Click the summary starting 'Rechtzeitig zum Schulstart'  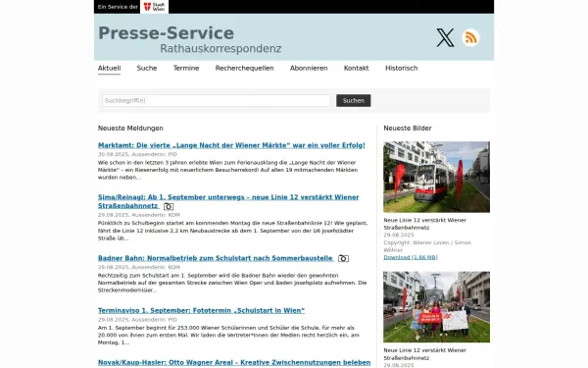[232, 283]
